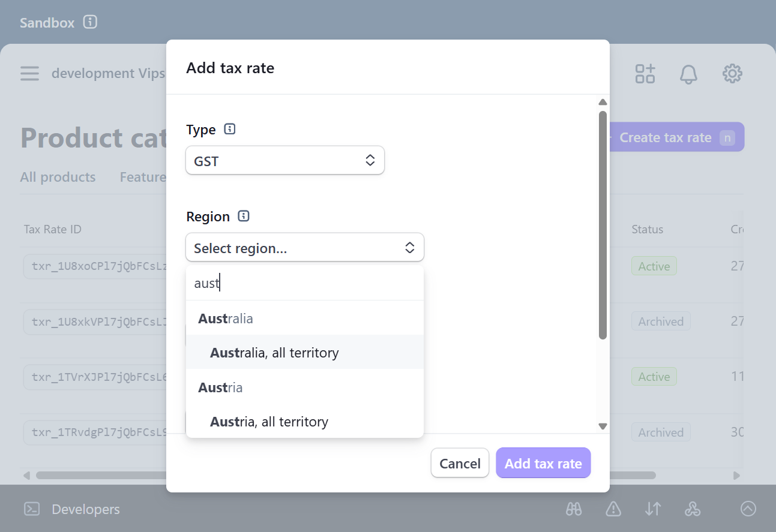Click the Sandbox label at top

click(47, 23)
